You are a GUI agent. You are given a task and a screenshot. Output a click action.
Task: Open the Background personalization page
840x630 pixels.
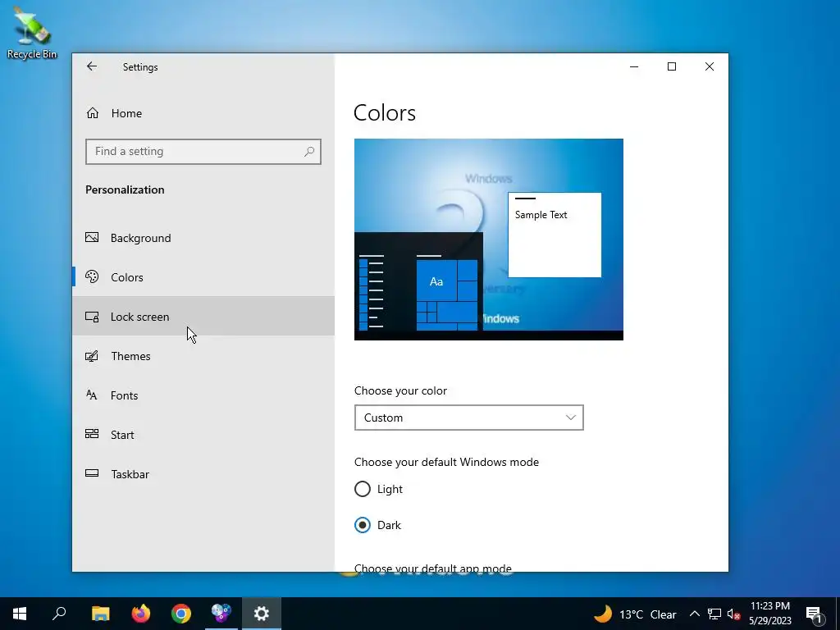pos(203,238)
